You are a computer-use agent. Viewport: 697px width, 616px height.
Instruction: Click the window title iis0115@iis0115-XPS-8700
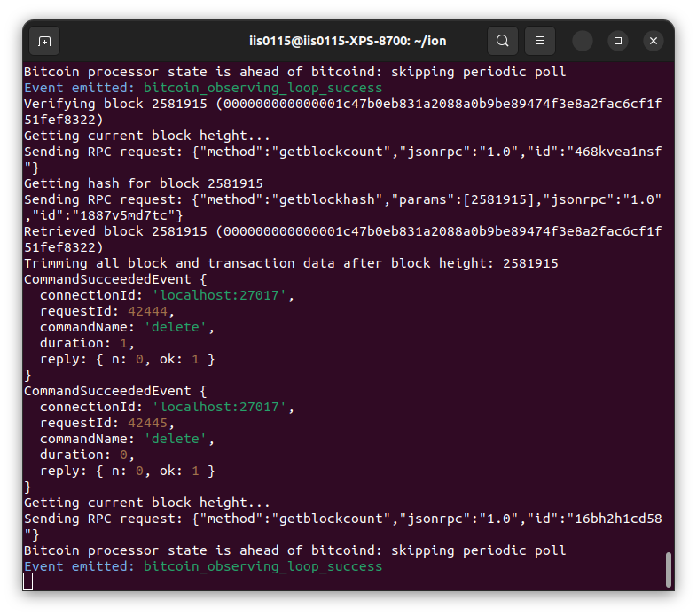pos(348,41)
